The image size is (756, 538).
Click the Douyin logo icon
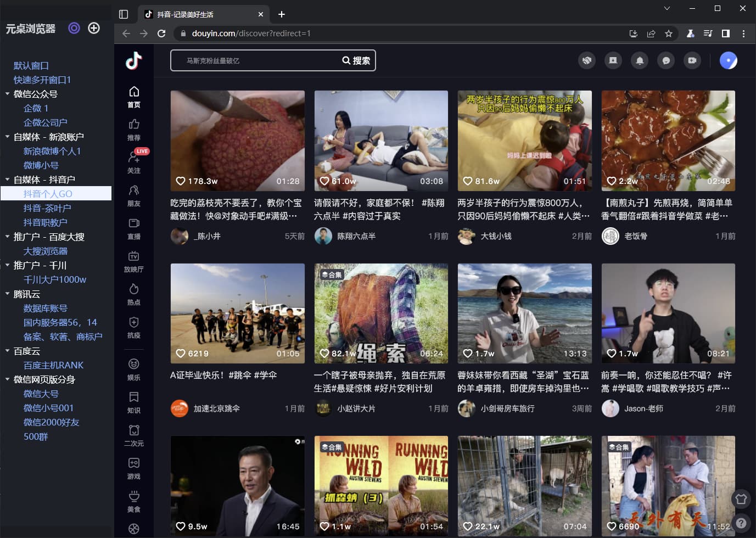[133, 60]
